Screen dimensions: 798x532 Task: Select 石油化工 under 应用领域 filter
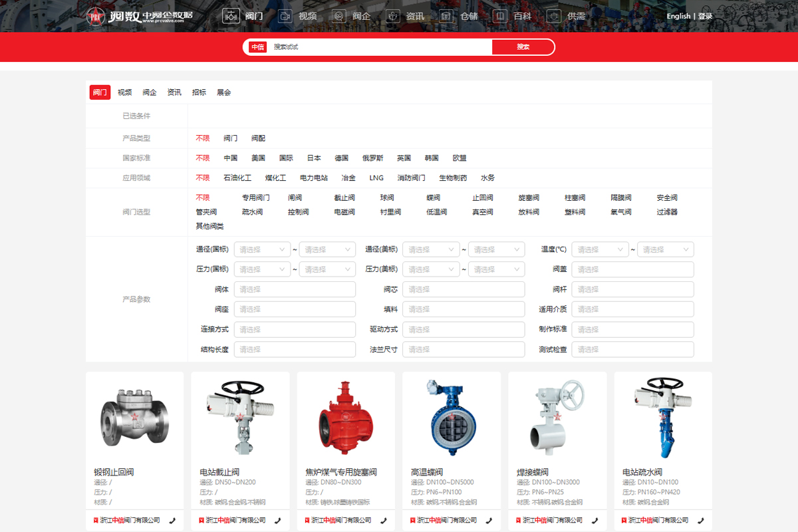[237, 178]
